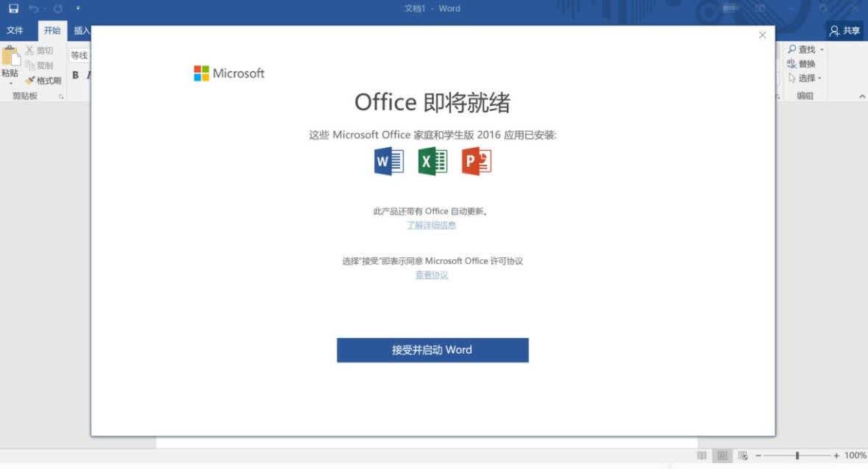Expand the Find (查找) dropdown arrow
868x469 pixels.
point(822,50)
